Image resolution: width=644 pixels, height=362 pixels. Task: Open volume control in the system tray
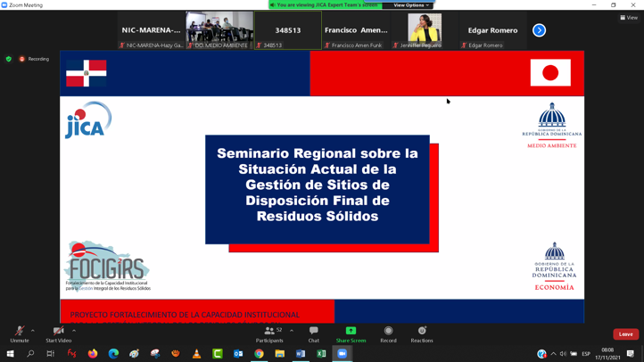coord(563,353)
